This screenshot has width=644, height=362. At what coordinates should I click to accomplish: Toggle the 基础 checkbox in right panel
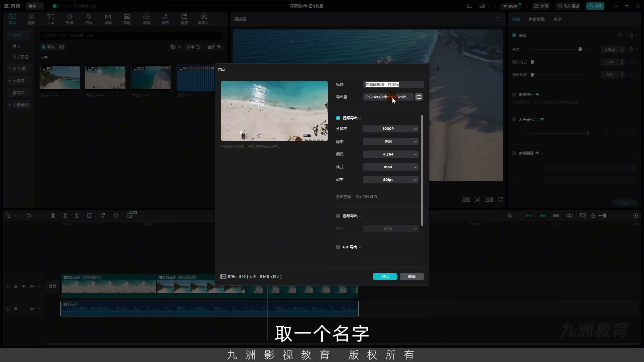(514, 35)
